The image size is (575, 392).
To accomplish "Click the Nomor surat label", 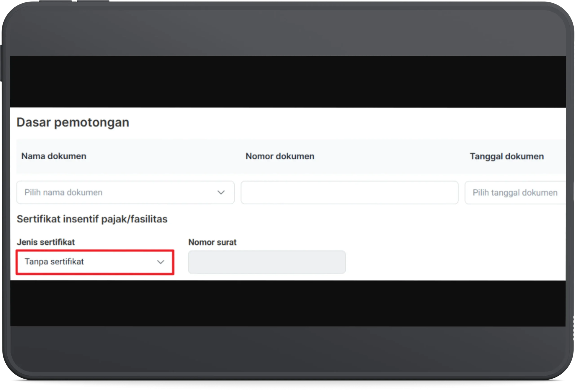I will click(x=212, y=242).
